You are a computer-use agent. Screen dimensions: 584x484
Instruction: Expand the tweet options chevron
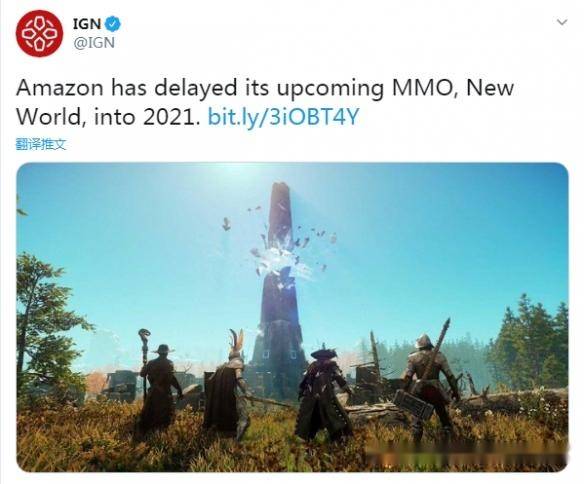click(562, 23)
